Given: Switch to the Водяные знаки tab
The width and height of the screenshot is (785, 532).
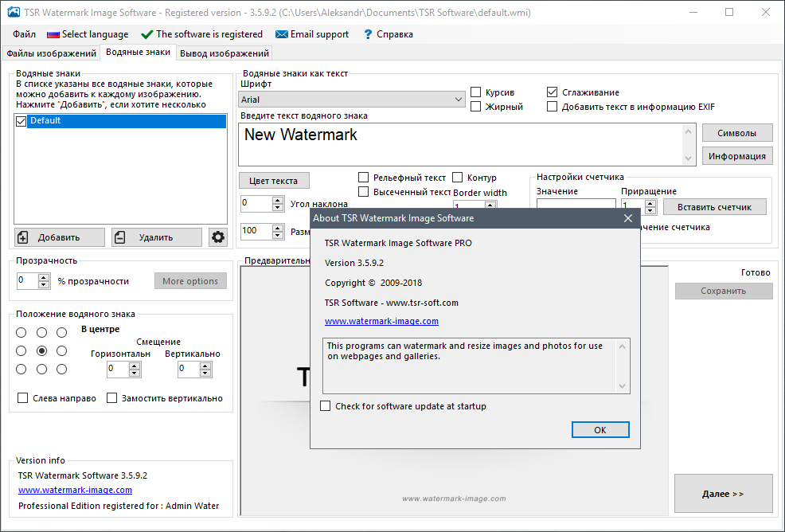Looking at the screenshot, I should (x=139, y=52).
